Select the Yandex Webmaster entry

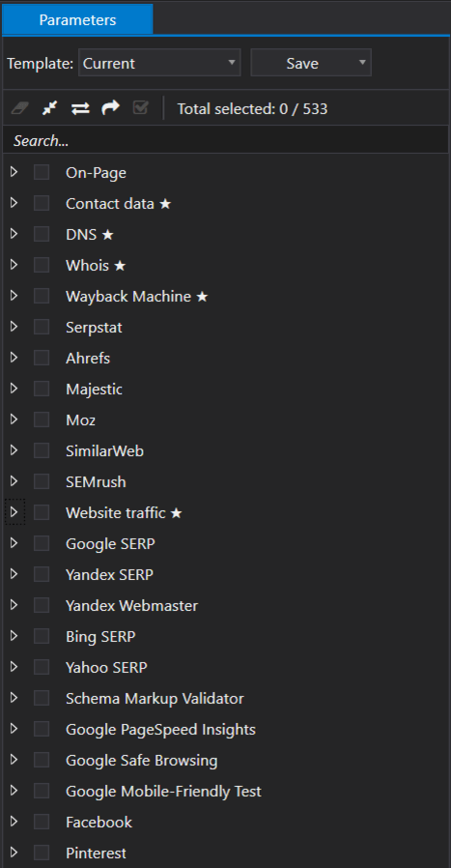click(x=131, y=606)
